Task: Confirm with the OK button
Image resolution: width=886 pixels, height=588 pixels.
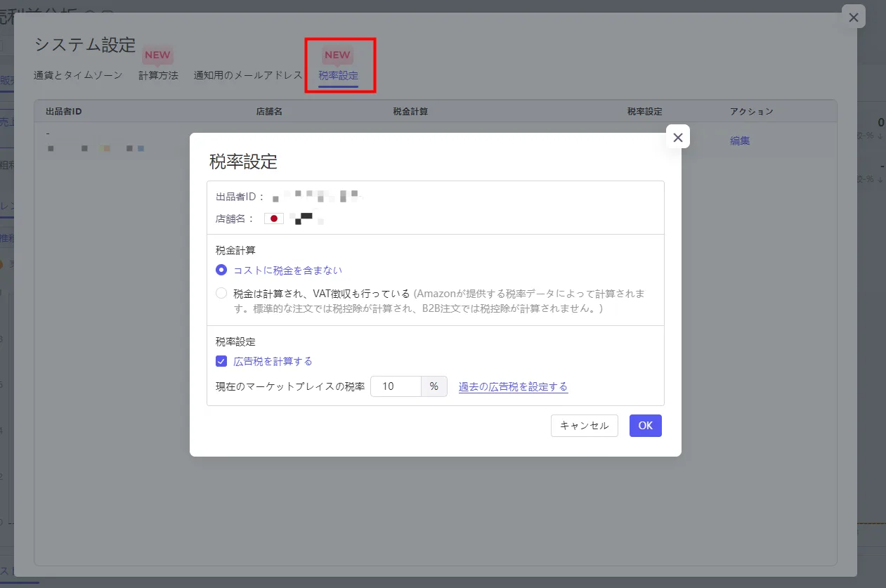Action: [x=646, y=426]
